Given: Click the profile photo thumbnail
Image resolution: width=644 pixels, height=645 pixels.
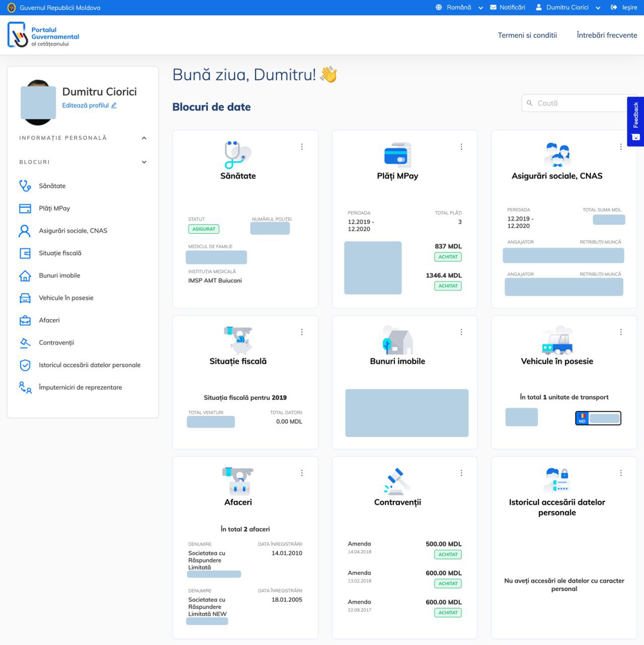Looking at the screenshot, I should click(x=38, y=102).
